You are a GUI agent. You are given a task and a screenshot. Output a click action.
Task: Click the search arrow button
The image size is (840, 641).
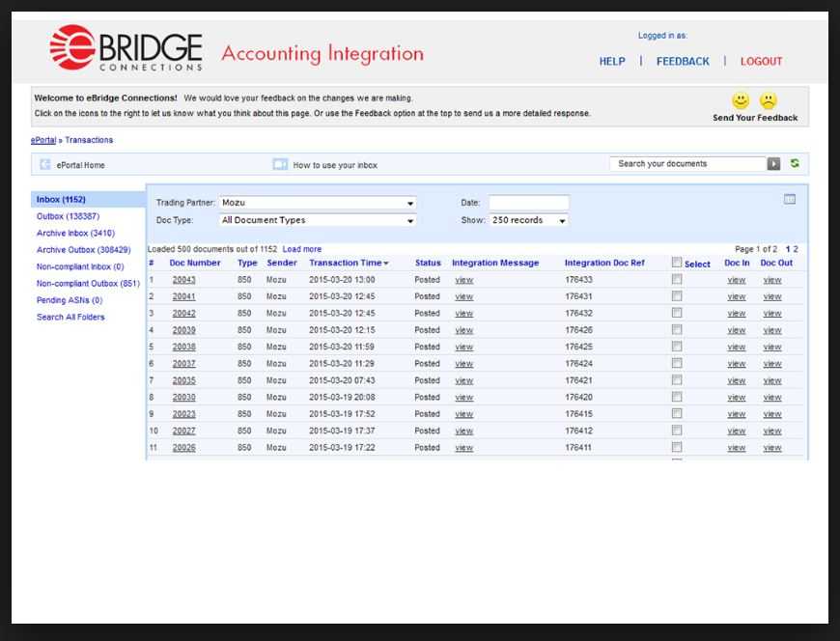(x=771, y=163)
